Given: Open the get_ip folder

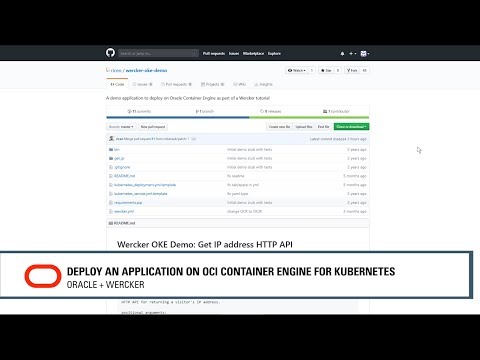Looking at the screenshot, I should 119,158.
